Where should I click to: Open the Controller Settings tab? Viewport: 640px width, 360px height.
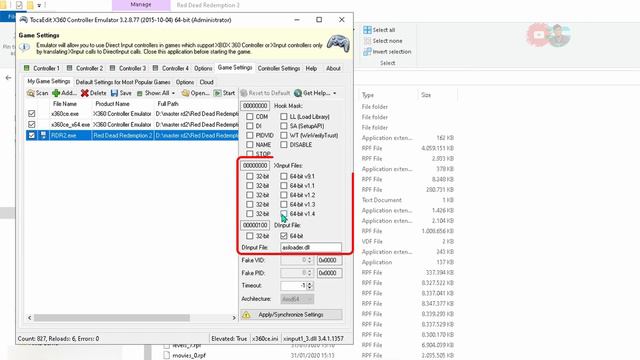pos(279,68)
